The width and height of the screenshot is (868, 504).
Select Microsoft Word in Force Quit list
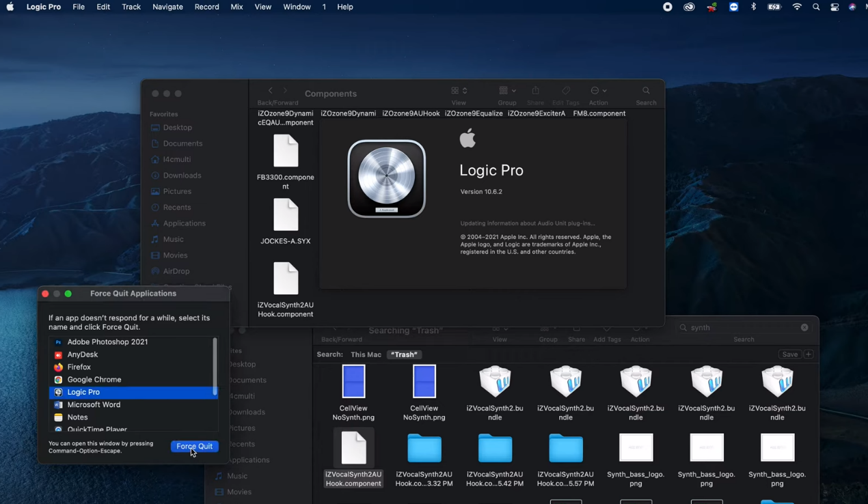tap(94, 405)
